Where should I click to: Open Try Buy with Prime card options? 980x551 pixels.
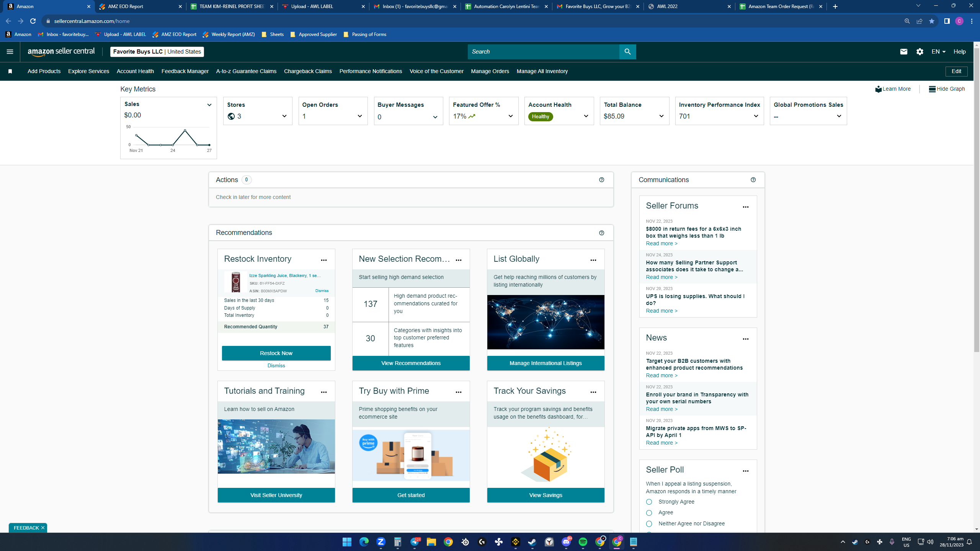point(459,392)
